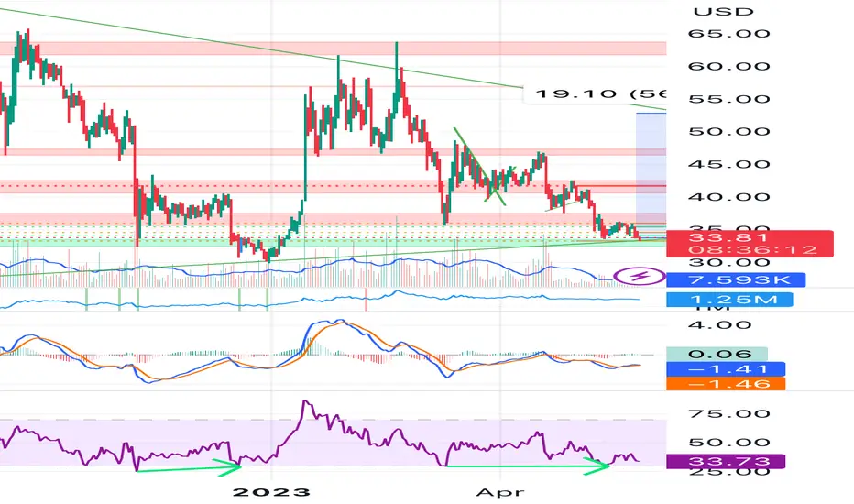
Task: Click the orange -1.46 signal value label
Action: 726,384
